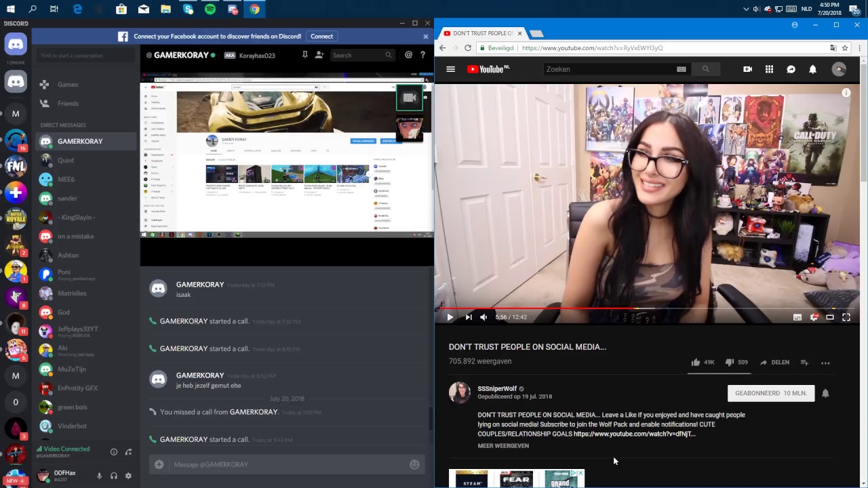Reload the YouTube page in Chrome
Viewport: 868px width, 488px height.
pos(468,48)
